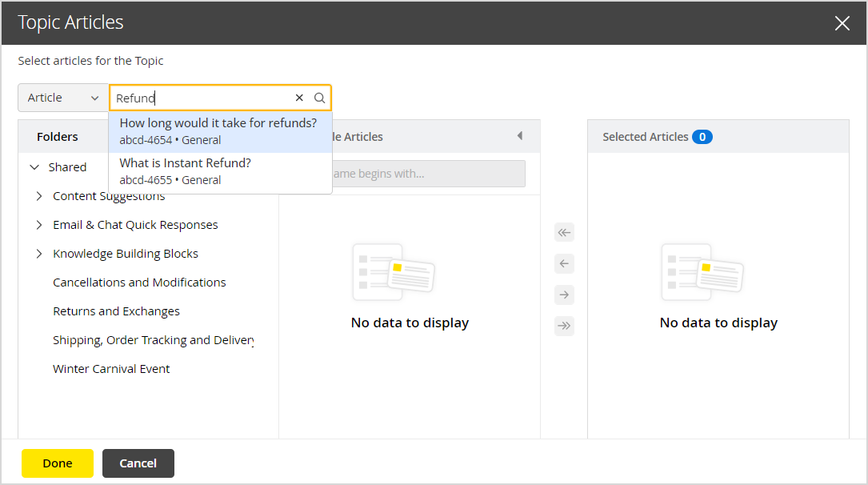Screen dimensions: 868x485
Task: Click the move-all-left double arrow
Action: pos(564,231)
